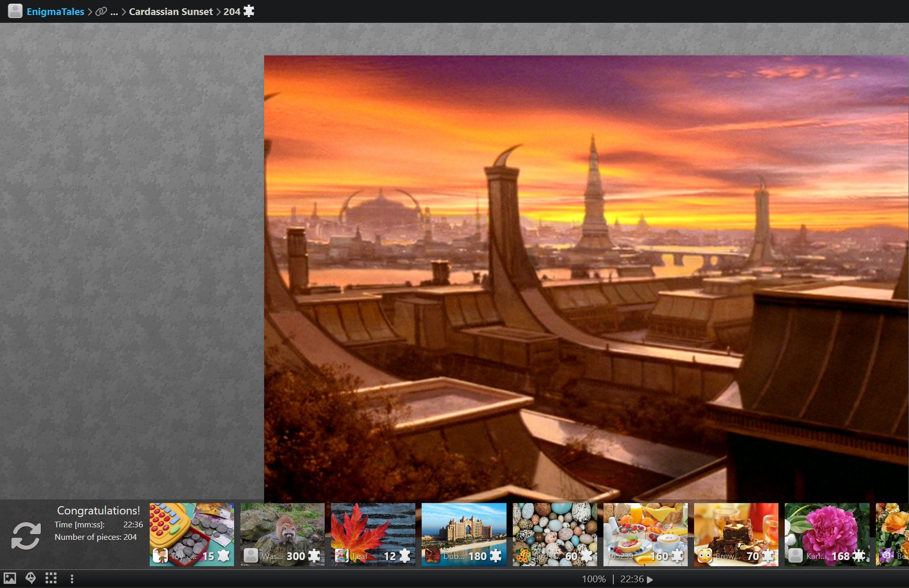The image size is (909, 588).
Task: Click the red avatar on the Dubai thumbnail
Action: tap(432, 556)
